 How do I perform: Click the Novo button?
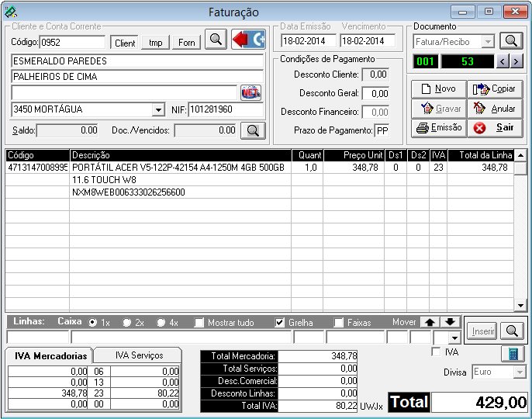(x=438, y=89)
